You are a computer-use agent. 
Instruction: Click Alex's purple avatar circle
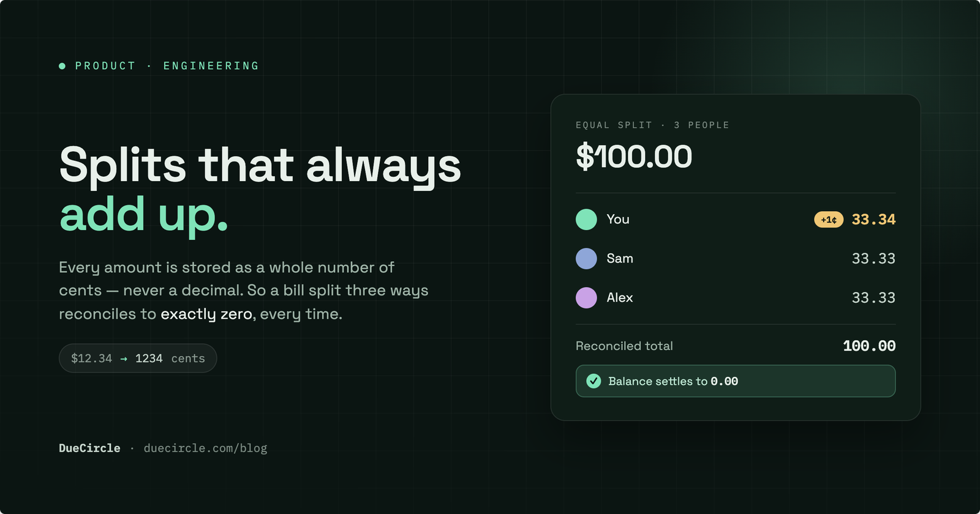pyautogui.click(x=586, y=297)
